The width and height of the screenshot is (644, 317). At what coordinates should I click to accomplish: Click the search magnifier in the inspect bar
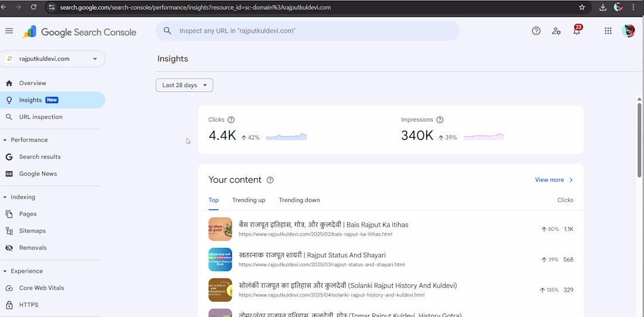pos(167,31)
